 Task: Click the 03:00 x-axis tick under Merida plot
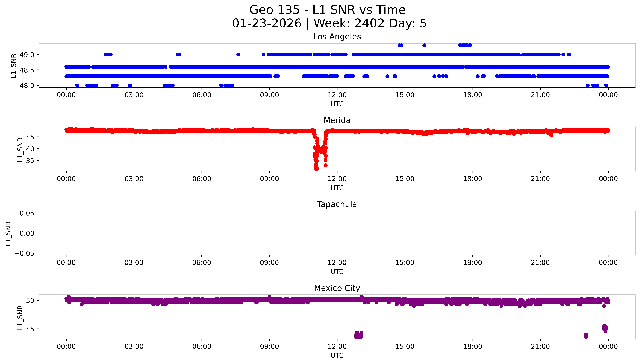pos(134,179)
